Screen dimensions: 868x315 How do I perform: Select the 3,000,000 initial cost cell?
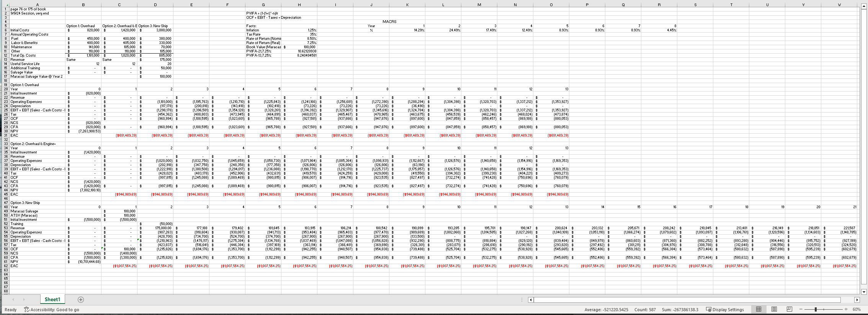pos(155,30)
